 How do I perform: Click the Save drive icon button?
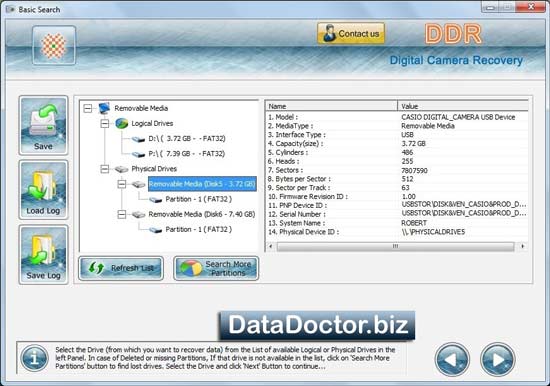click(43, 125)
